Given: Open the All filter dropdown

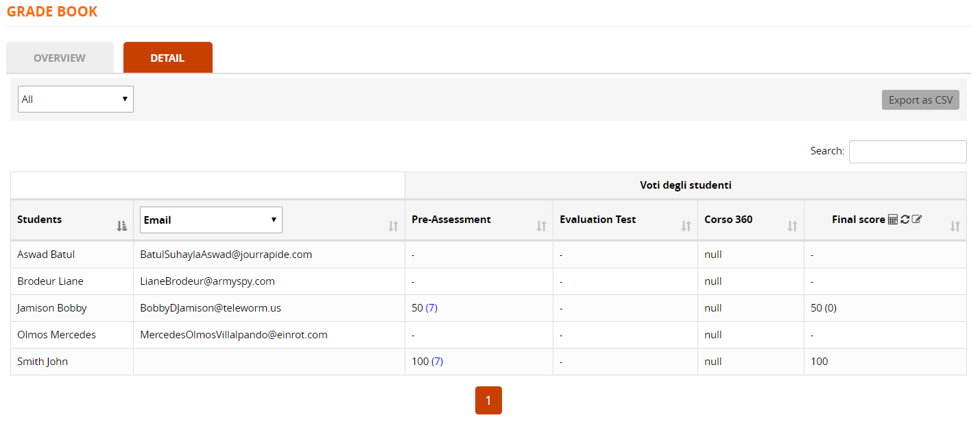Looking at the screenshot, I should (x=75, y=99).
